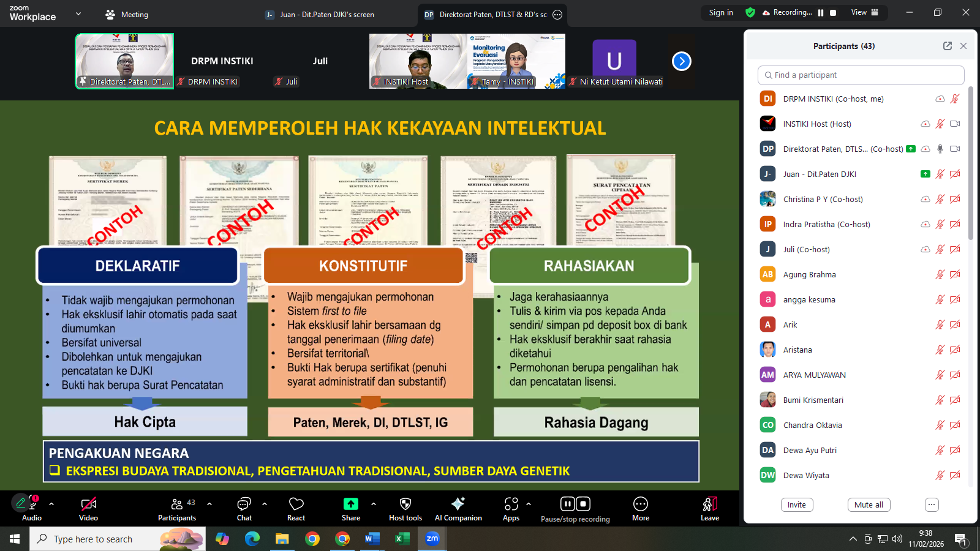The image size is (980, 551).
Task: Click the Find a participant search field
Action: (x=861, y=75)
